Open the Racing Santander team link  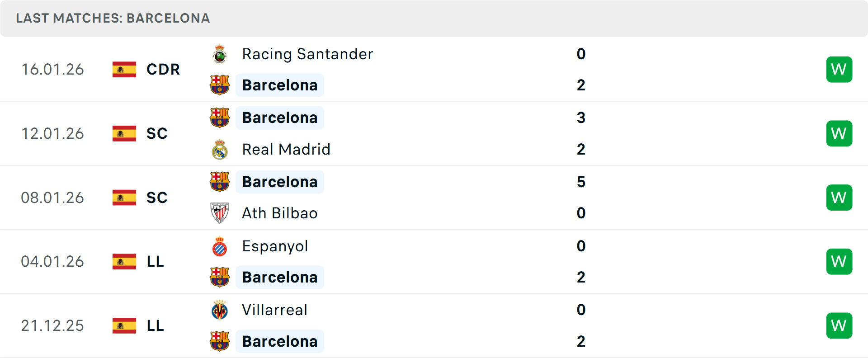[307, 54]
